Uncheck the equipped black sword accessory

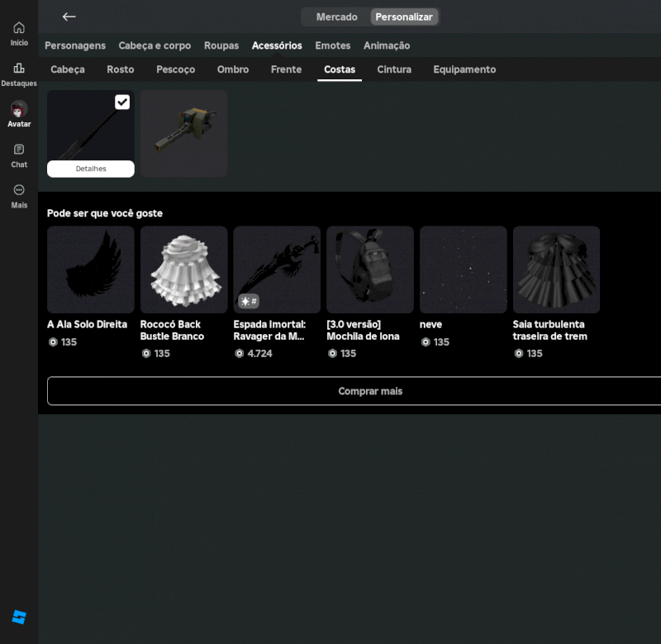click(x=122, y=102)
